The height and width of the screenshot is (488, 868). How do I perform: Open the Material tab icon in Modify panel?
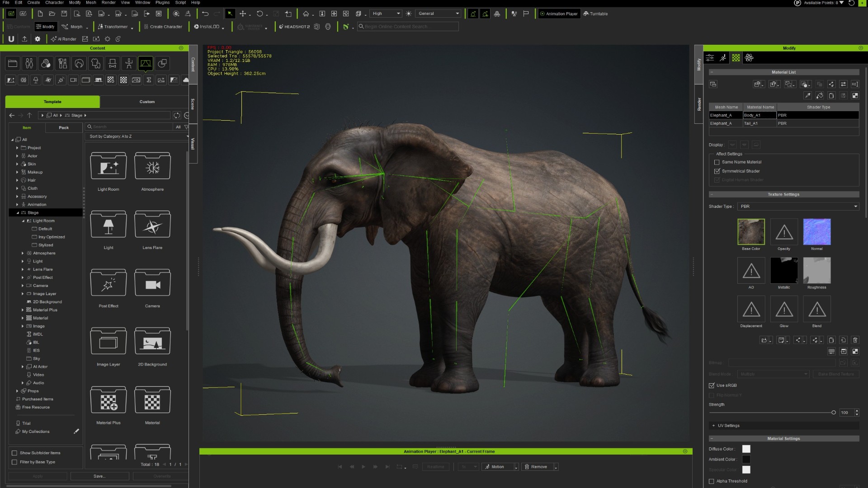(x=736, y=58)
